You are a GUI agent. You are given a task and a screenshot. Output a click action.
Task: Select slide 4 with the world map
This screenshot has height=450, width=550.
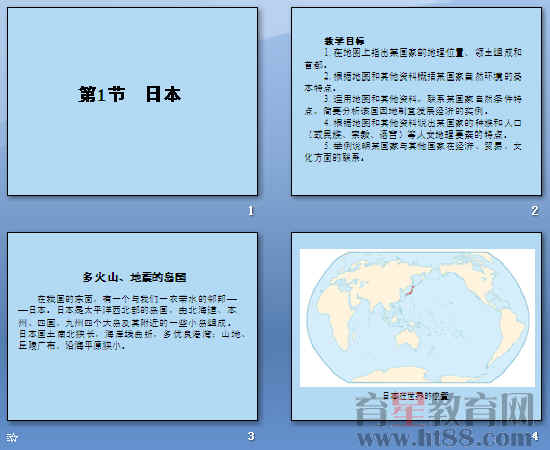point(416,326)
